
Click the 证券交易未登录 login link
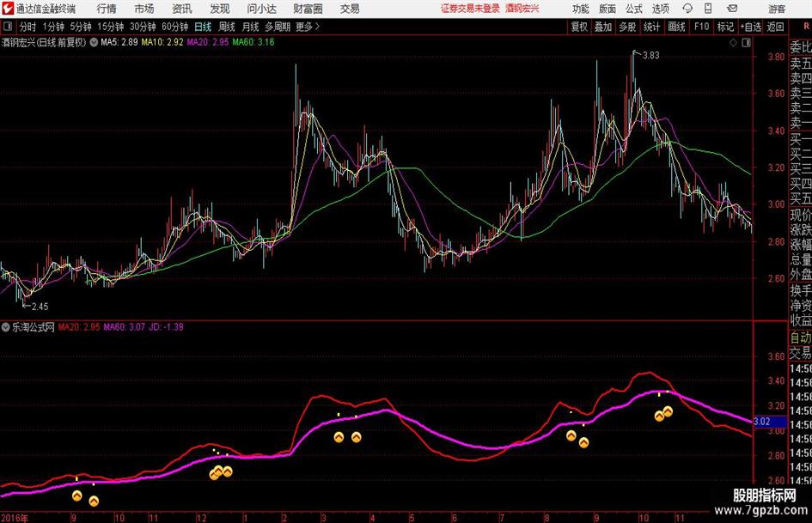point(471,9)
